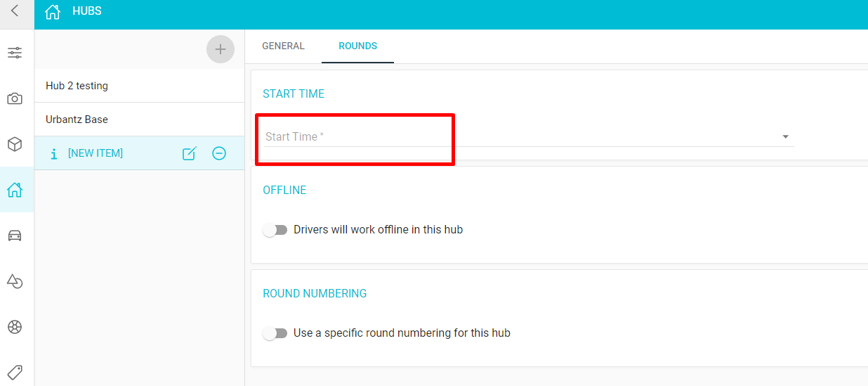Open the shapes sidebar icon
The width and height of the screenshot is (868, 386).
15,281
